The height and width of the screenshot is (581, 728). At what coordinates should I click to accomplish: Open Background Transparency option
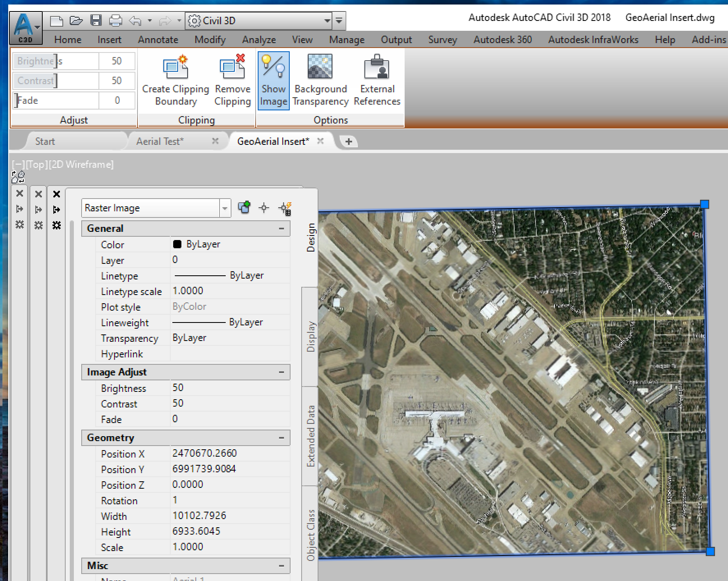point(321,80)
